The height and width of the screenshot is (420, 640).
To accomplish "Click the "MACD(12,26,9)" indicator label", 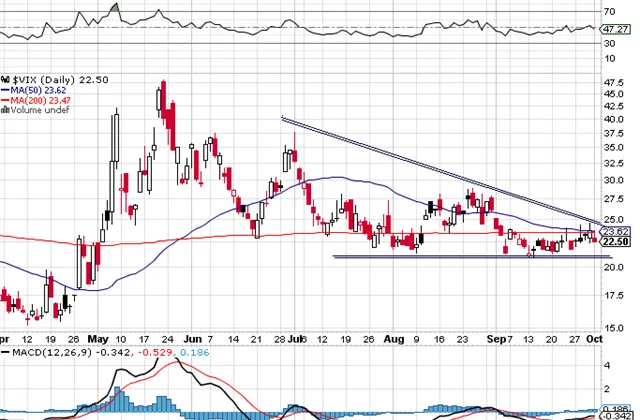I will (52, 353).
